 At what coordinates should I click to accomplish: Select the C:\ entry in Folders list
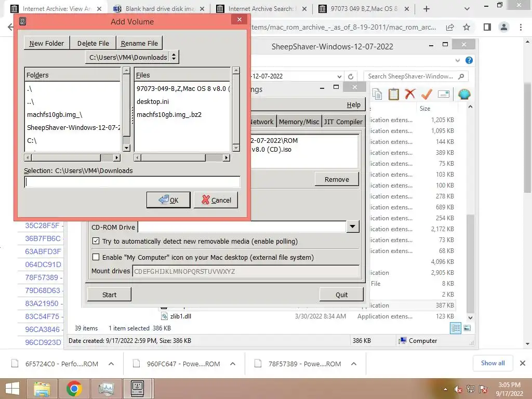pyautogui.click(x=32, y=140)
